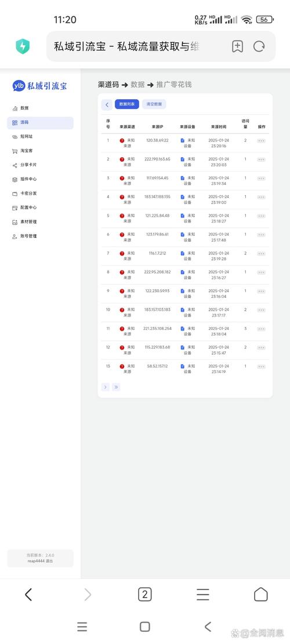
Task: Open tab switcher showing 2 tabs
Action: (x=144, y=594)
